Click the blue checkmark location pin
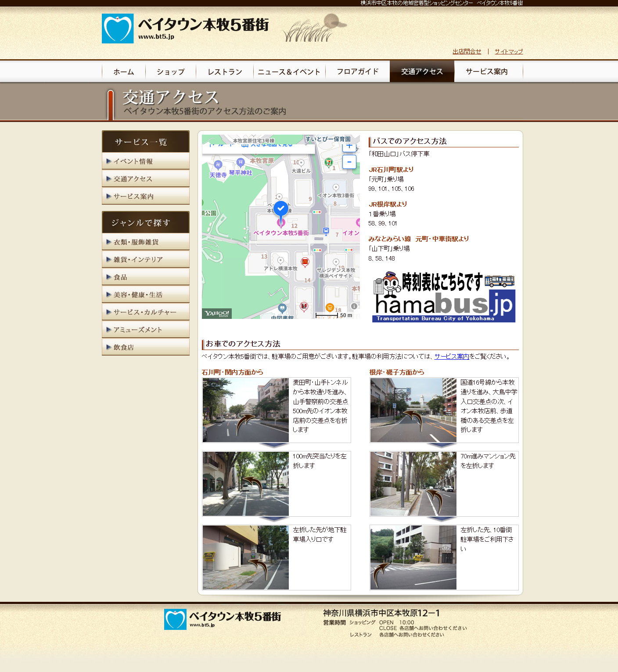The width and height of the screenshot is (618, 672). coord(281,209)
